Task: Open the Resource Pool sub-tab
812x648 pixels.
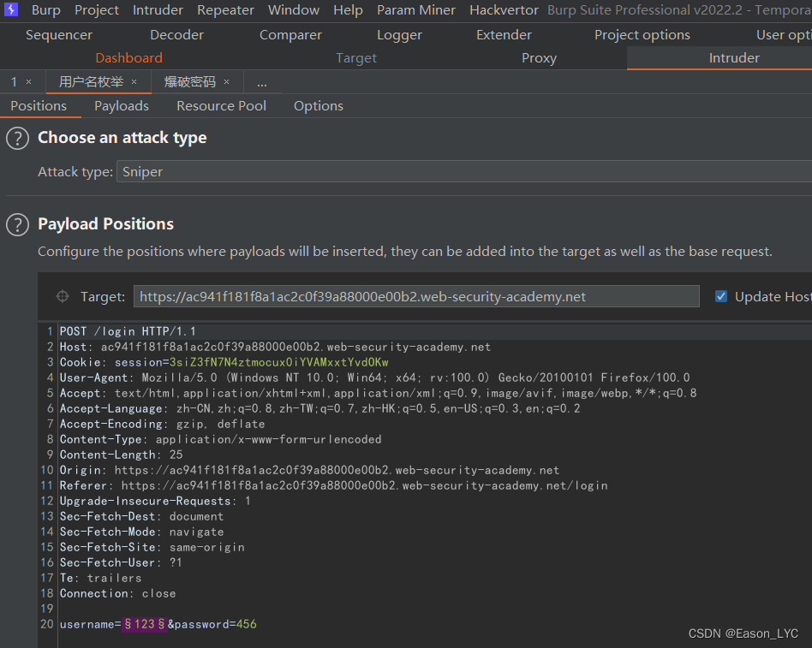Action: (221, 105)
